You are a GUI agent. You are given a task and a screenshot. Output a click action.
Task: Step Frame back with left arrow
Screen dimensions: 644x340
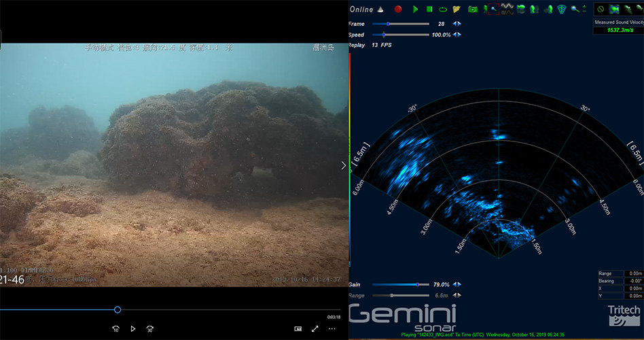(x=454, y=24)
